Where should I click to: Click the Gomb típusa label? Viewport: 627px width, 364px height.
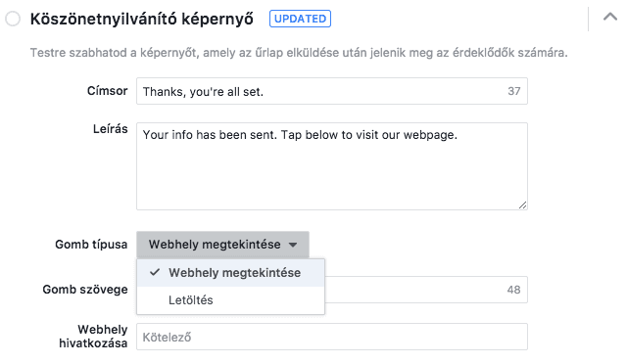tap(91, 244)
